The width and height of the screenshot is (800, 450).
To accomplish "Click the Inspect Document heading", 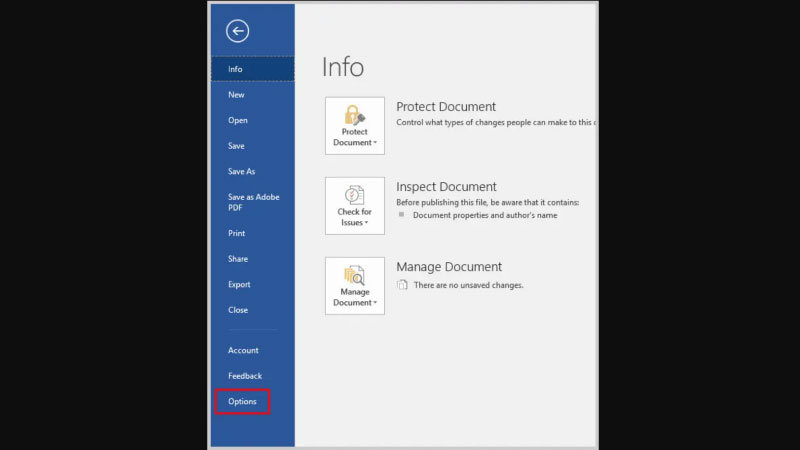I will 446,187.
